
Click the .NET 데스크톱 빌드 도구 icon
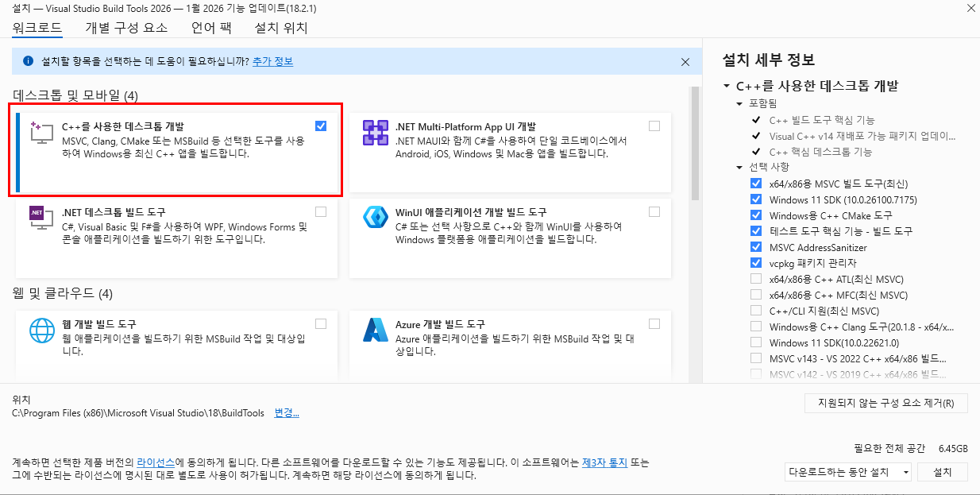41,218
